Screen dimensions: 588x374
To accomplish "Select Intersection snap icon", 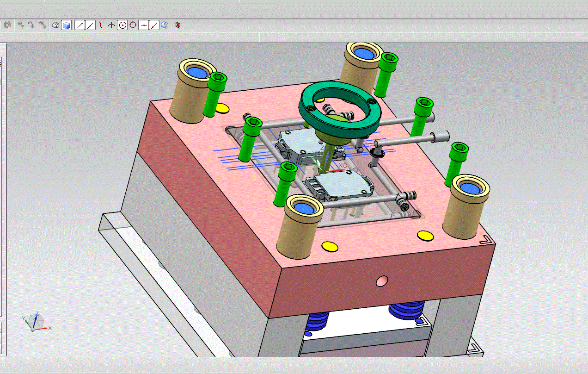I will 111,25.
